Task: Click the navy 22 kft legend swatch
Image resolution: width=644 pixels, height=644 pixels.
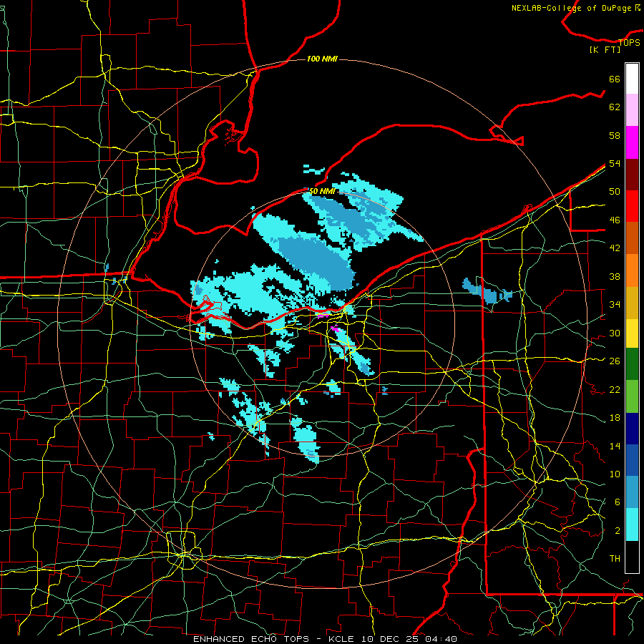Action: tap(632, 429)
